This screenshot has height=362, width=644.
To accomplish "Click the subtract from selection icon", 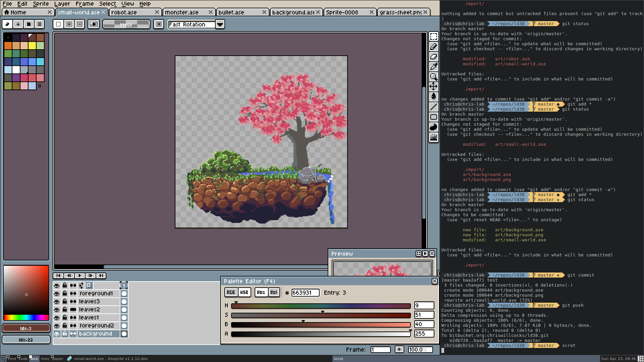I will click(80, 24).
